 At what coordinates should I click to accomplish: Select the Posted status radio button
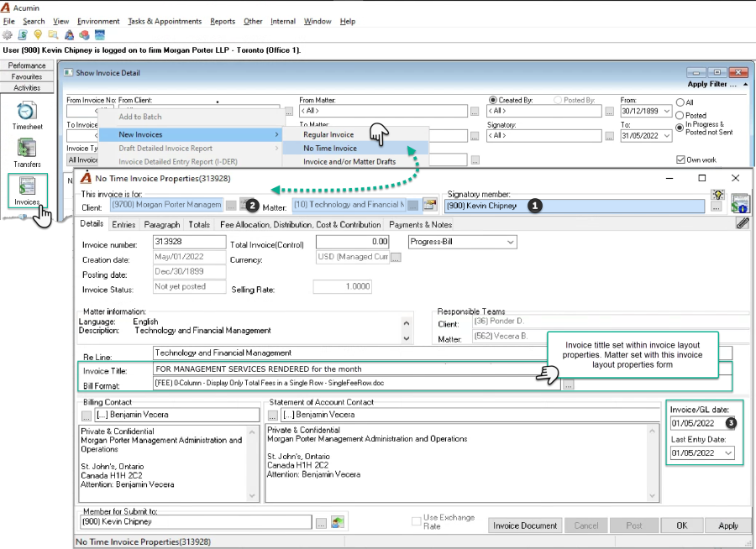tap(680, 115)
